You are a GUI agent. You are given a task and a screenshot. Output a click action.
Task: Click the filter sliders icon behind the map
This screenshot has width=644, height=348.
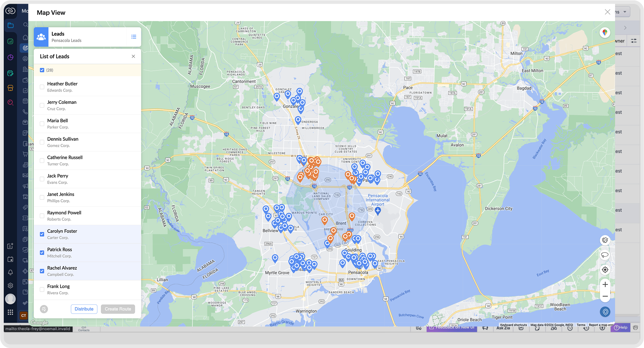pos(634,41)
